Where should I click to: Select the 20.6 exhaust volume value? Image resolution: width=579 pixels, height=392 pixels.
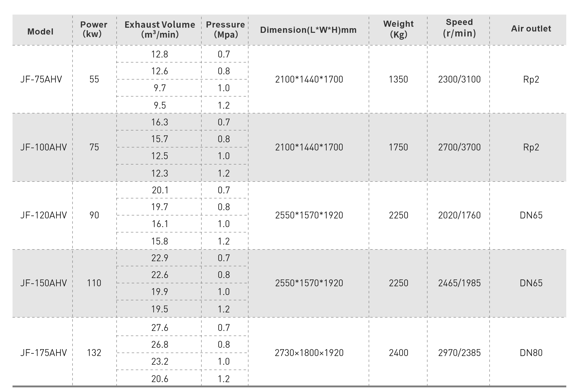point(160,379)
